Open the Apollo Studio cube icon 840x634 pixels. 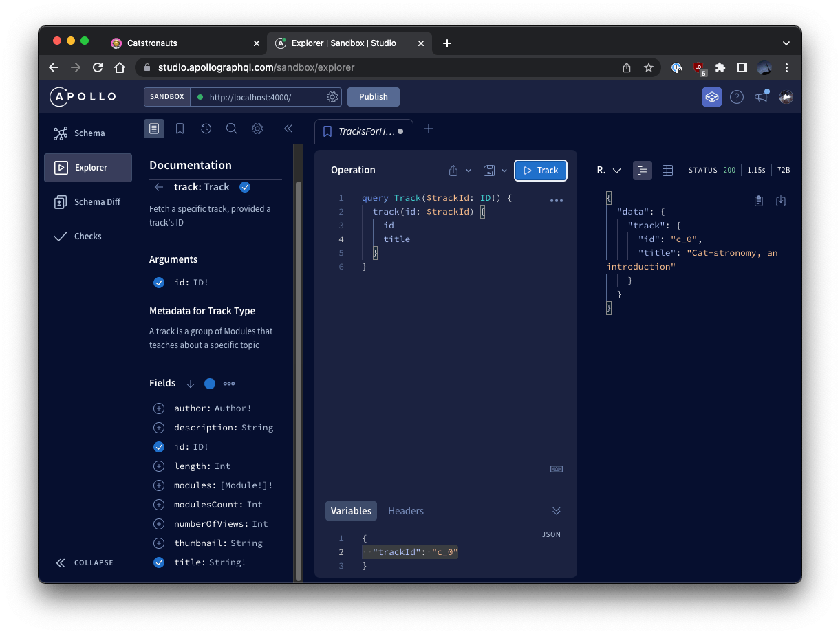[x=712, y=97]
